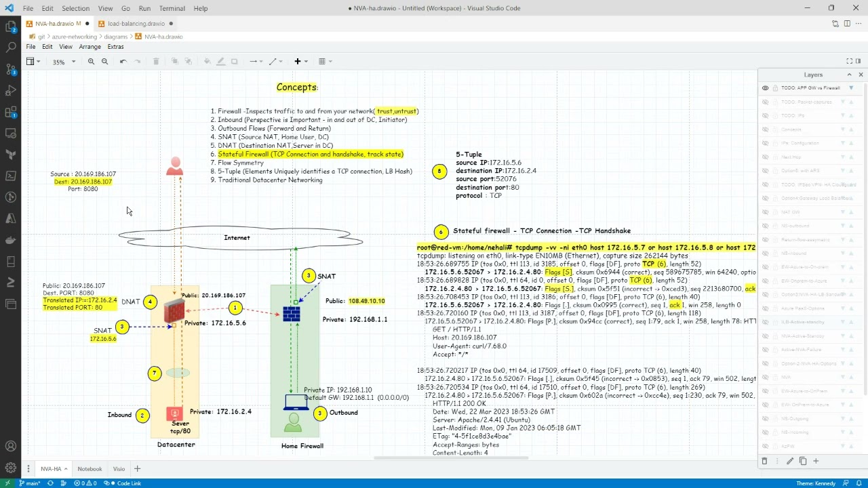Click the To Front toolbar icon
The height and width of the screenshot is (488, 868).
[x=174, y=62]
